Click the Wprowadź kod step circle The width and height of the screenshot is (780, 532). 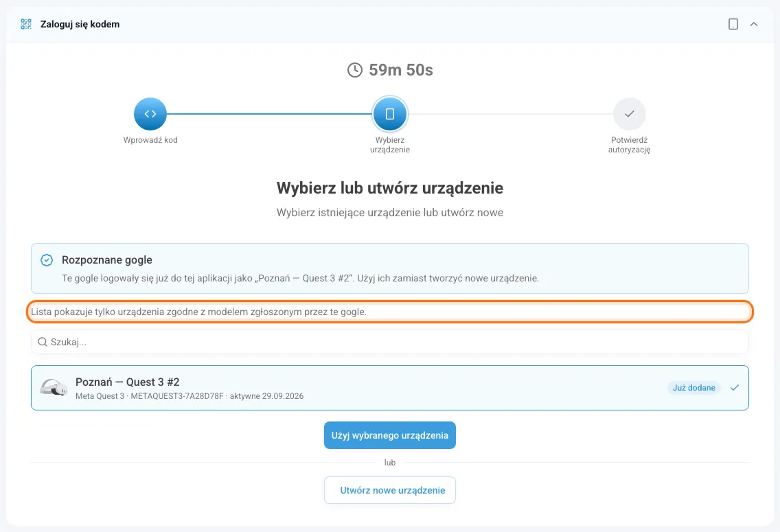click(x=150, y=114)
